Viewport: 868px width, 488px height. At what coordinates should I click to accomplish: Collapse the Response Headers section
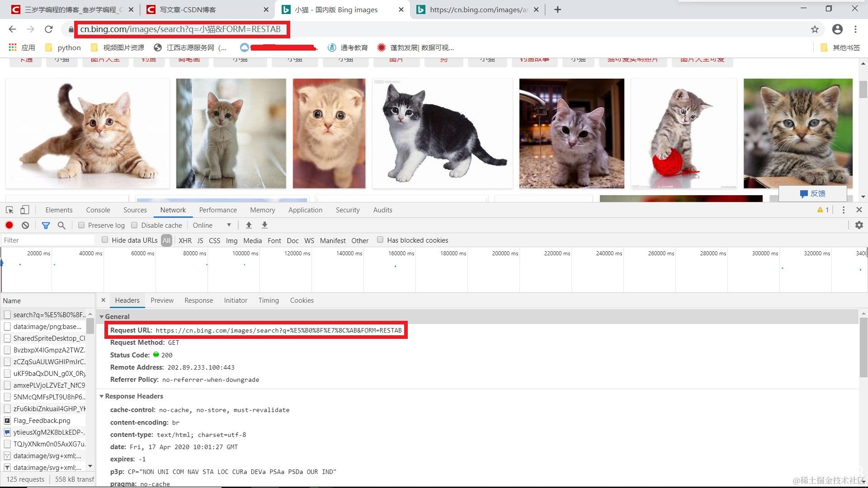(x=102, y=396)
